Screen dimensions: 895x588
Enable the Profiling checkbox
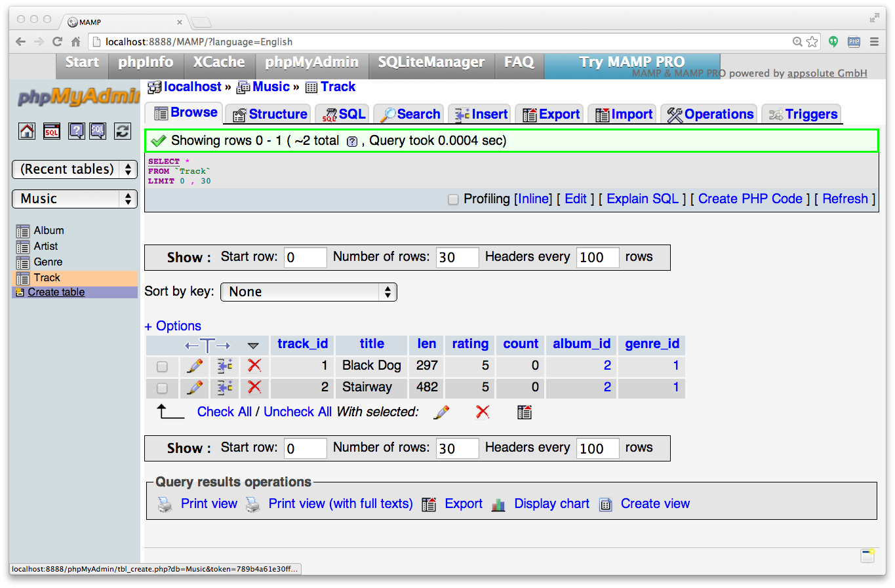453,199
